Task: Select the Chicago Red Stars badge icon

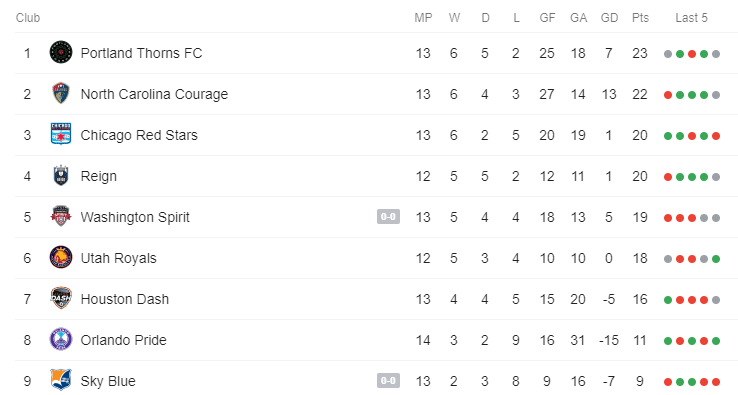Action: (61, 135)
